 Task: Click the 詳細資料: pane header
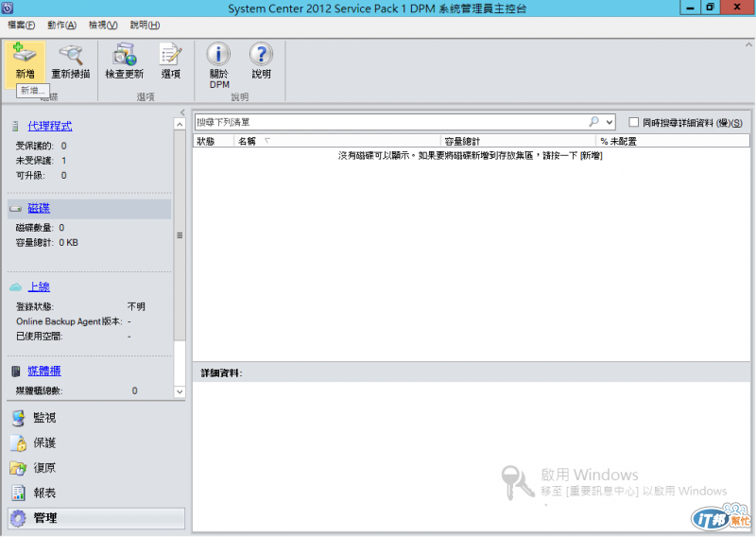[471, 372]
